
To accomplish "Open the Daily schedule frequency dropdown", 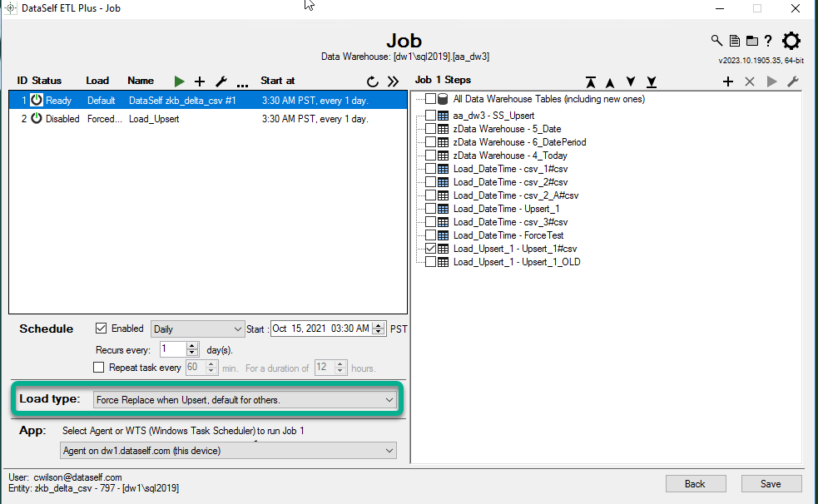I will pos(198,329).
